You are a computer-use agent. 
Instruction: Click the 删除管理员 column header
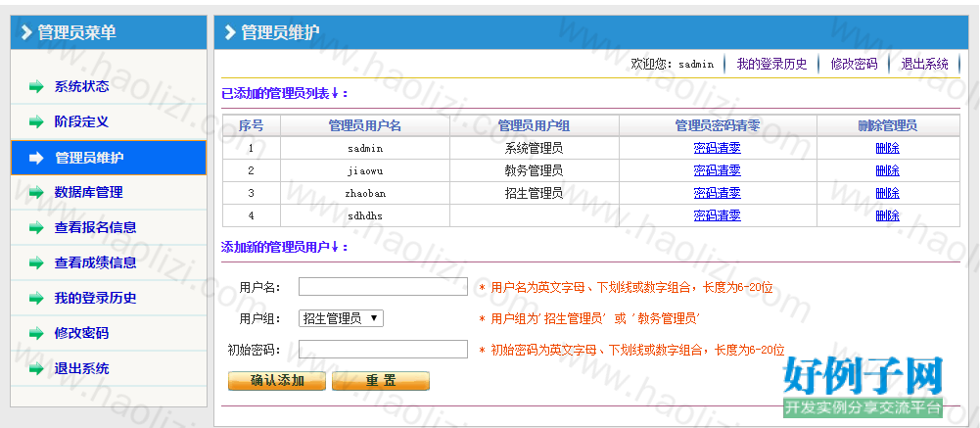pyautogui.click(x=888, y=125)
